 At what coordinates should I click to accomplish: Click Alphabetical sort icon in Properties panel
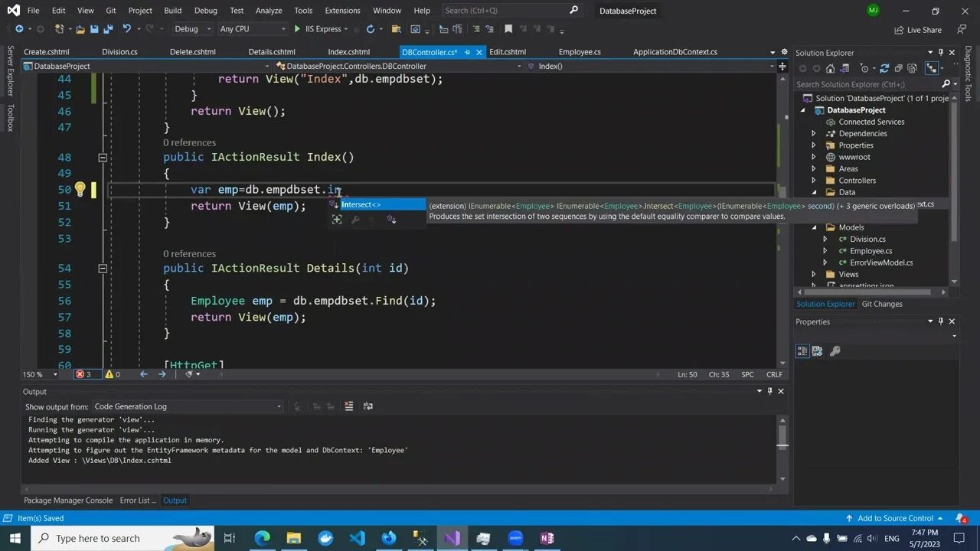(x=817, y=351)
